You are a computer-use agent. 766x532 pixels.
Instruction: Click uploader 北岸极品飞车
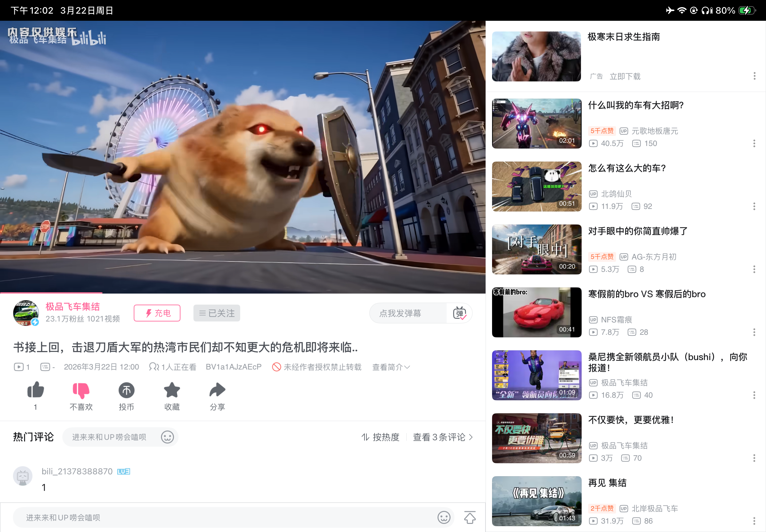point(655,508)
